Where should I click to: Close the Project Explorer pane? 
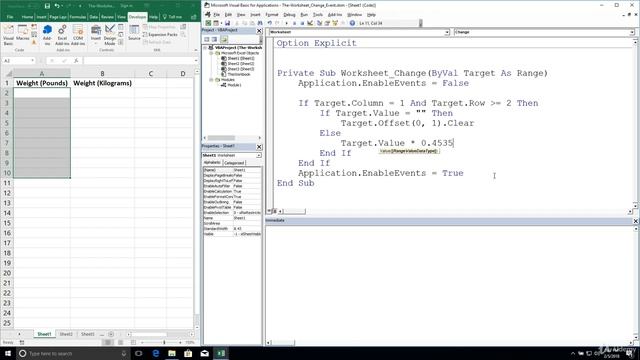pyautogui.click(x=259, y=31)
